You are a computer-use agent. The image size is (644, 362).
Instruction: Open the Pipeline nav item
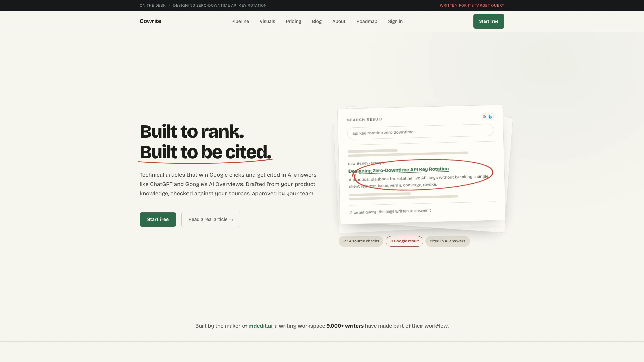pyautogui.click(x=240, y=21)
